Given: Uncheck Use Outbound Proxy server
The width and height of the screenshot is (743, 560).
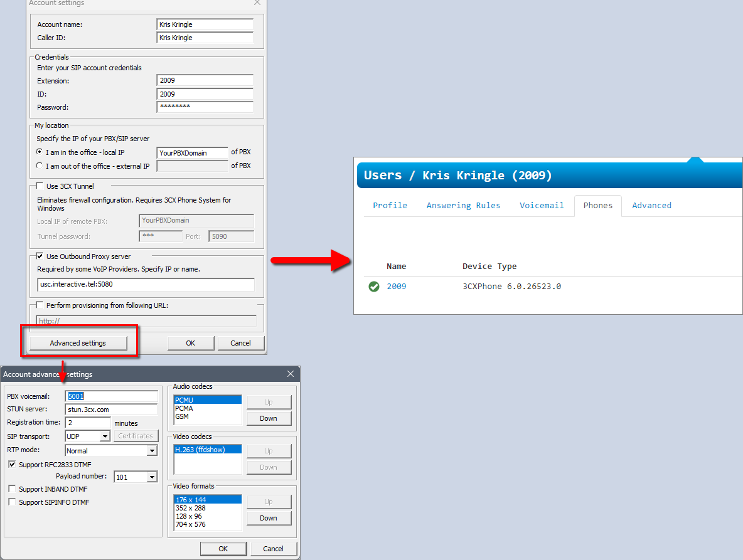Looking at the screenshot, I should (x=40, y=256).
